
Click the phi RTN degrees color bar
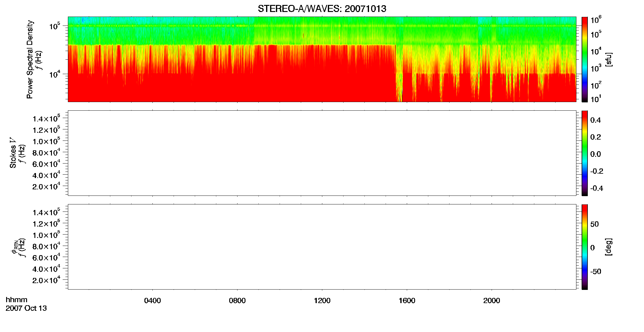[585, 247]
